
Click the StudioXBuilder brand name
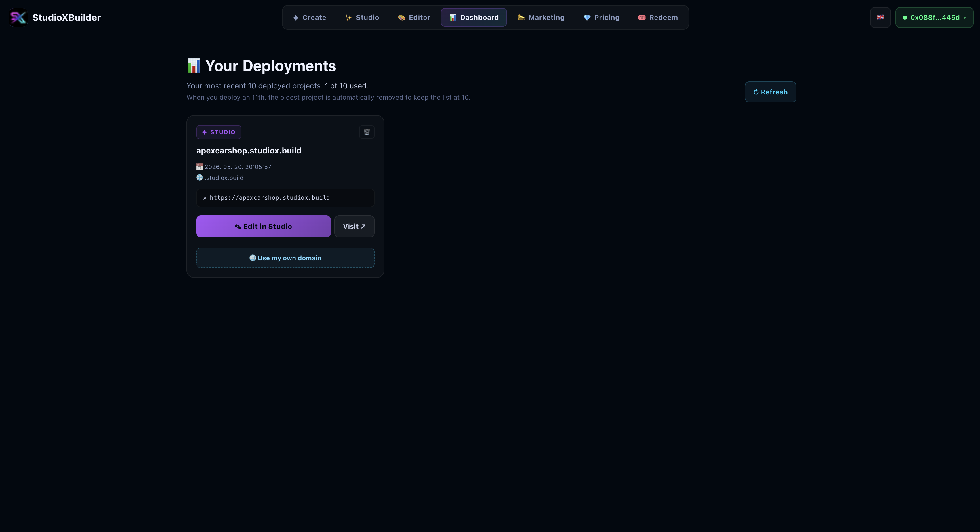click(x=66, y=18)
